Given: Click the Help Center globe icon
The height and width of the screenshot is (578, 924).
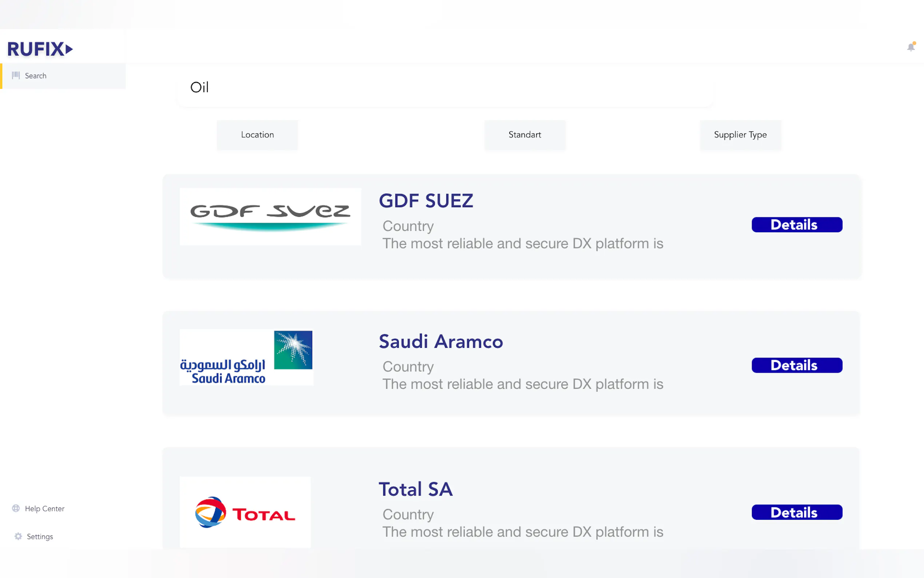Looking at the screenshot, I should pos(16,508).
